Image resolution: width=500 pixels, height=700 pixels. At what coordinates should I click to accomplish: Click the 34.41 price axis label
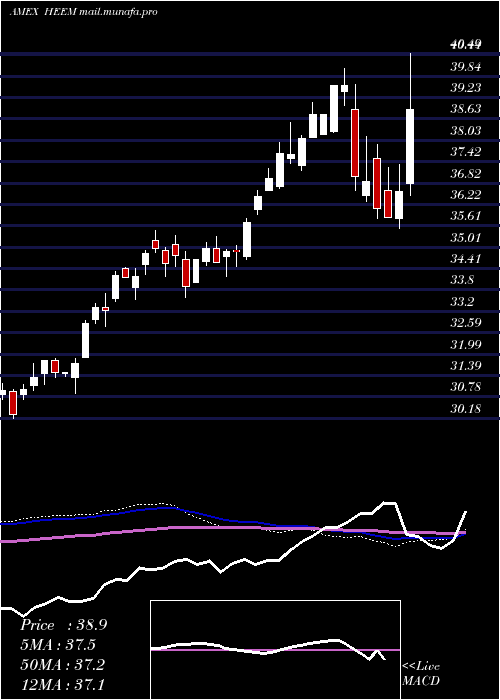[x=466, y=258]
